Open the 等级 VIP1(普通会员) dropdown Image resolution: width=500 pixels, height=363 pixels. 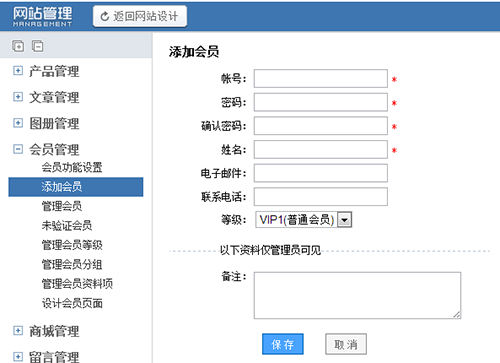304,220
